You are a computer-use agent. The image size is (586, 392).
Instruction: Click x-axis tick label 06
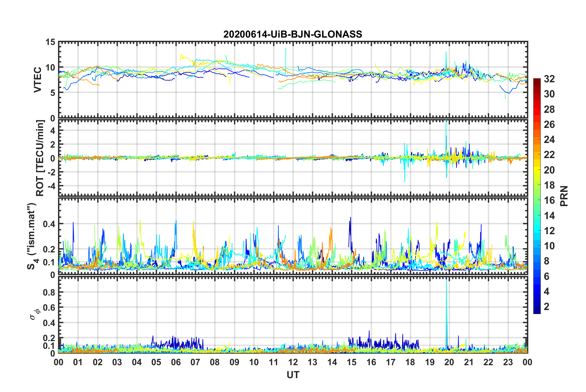pos(176,362)
